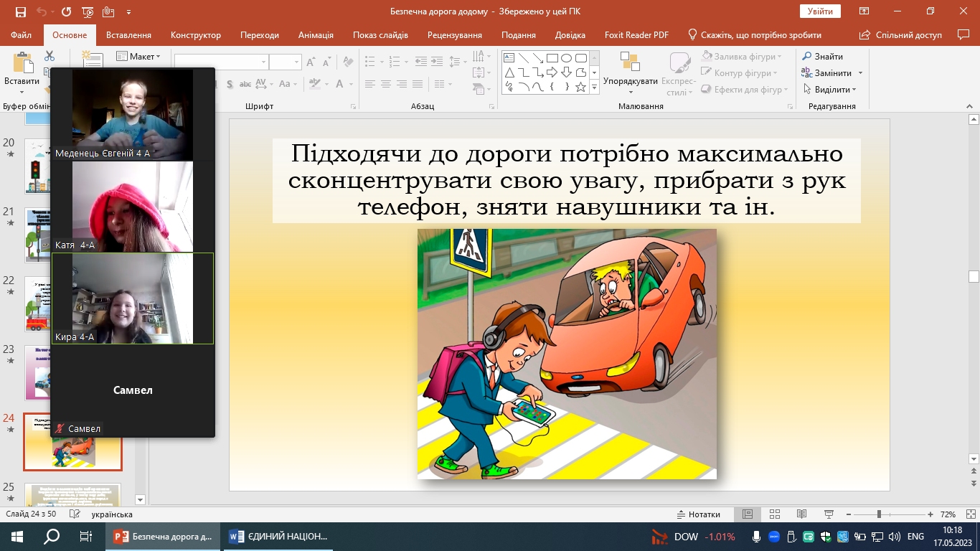
Task: Toggle Notes (Нотатки) pane
Action: 698,514
